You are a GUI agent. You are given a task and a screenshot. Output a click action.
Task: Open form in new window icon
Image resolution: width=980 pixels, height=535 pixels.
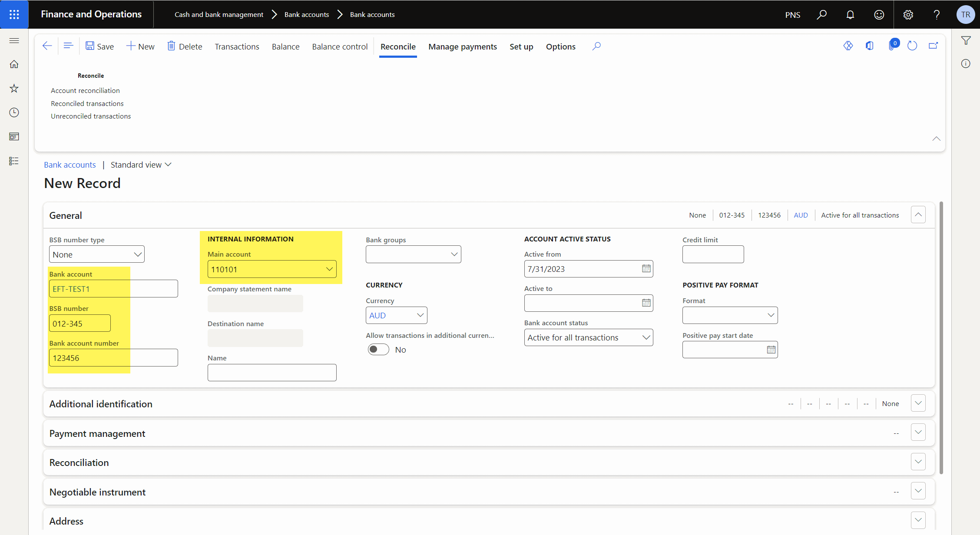pos(934,46)
